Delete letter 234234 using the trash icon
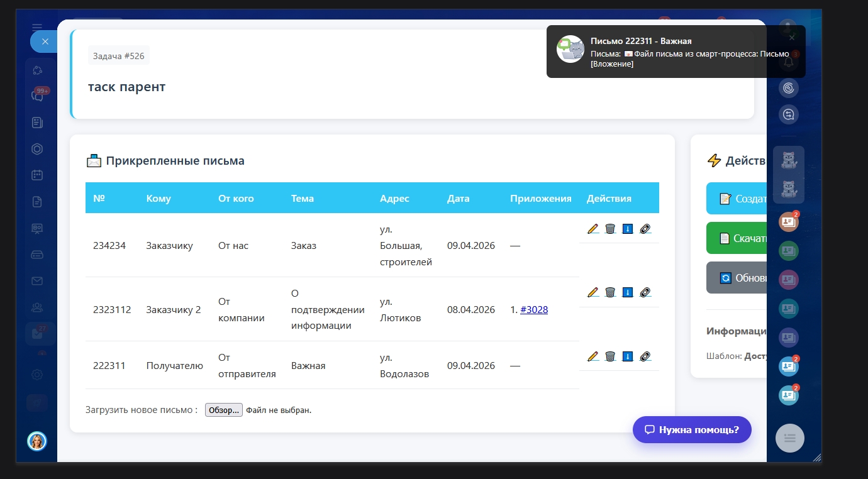The height and width of the screenshot is (479, 868). 610,229
